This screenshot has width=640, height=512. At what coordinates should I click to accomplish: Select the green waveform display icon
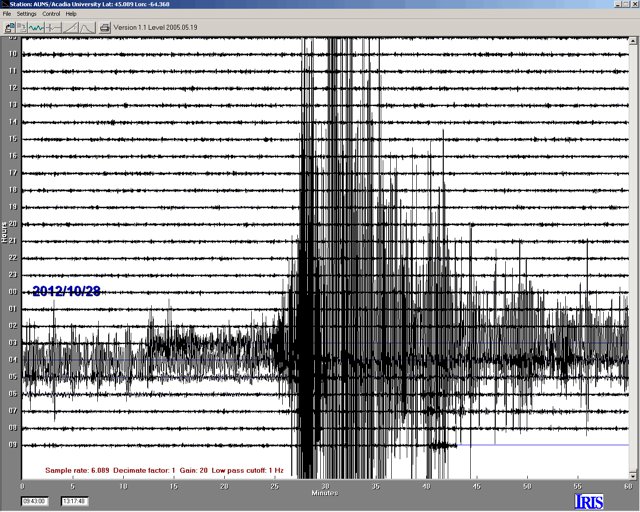(x=37, y=27)
